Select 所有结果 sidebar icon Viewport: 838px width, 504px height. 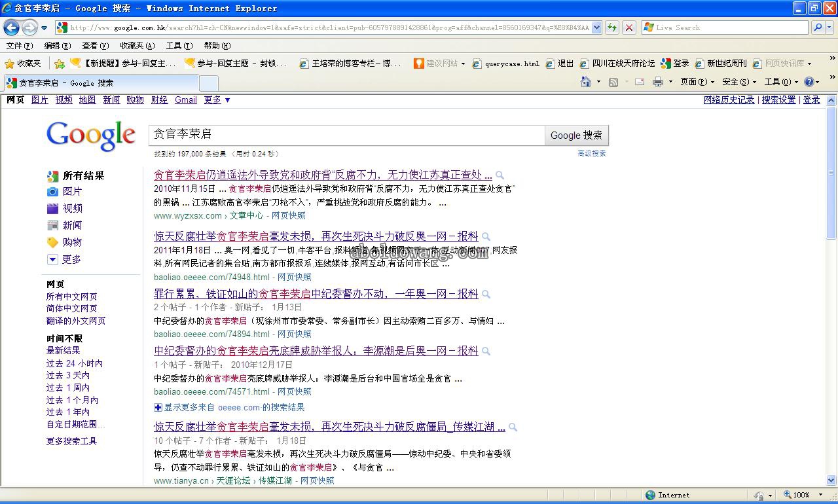tap(53, 176)
